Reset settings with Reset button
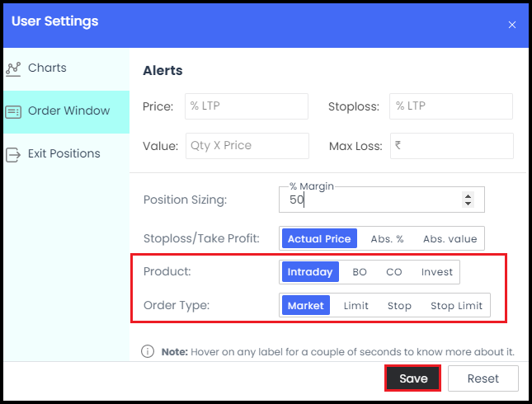This screenshot has height=404, width=532. click(483, 378)
